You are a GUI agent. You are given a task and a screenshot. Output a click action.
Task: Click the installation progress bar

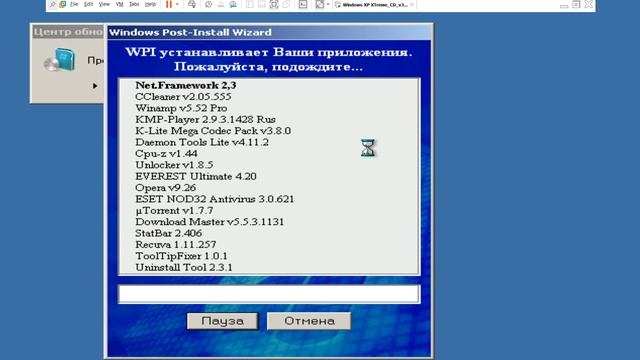pos(269,294)
